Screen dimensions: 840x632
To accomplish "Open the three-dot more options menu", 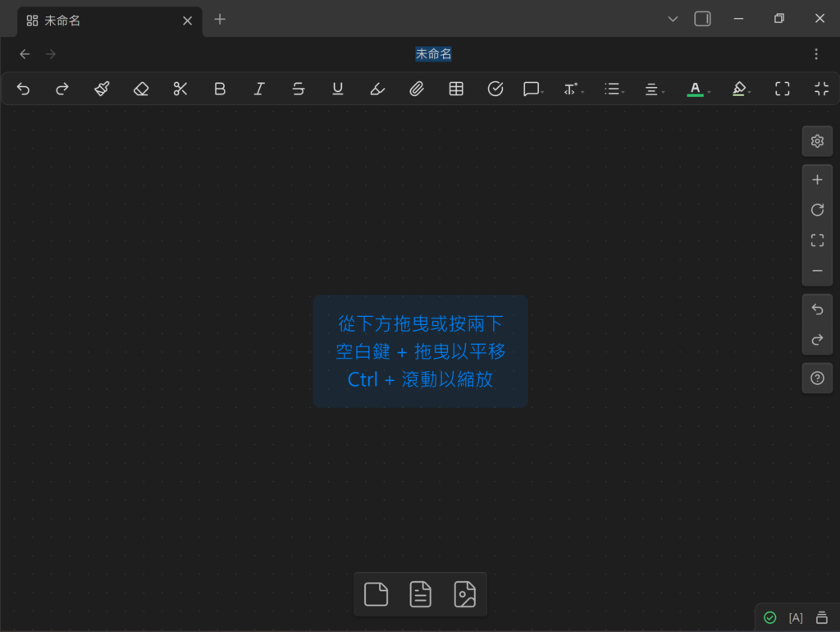I will (815, 54).
